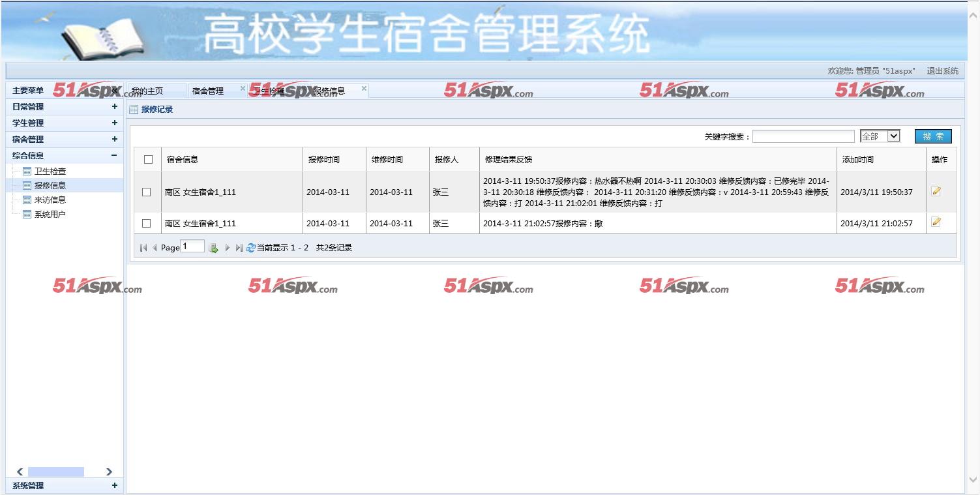Check the row added at 2014/3/11 19:50:37

point(146,192)
